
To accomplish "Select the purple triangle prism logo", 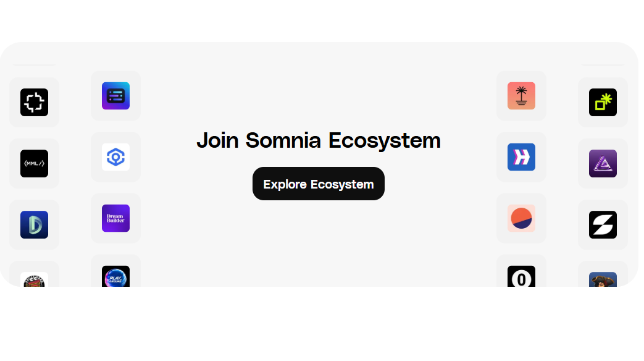I will pos(603,163).
